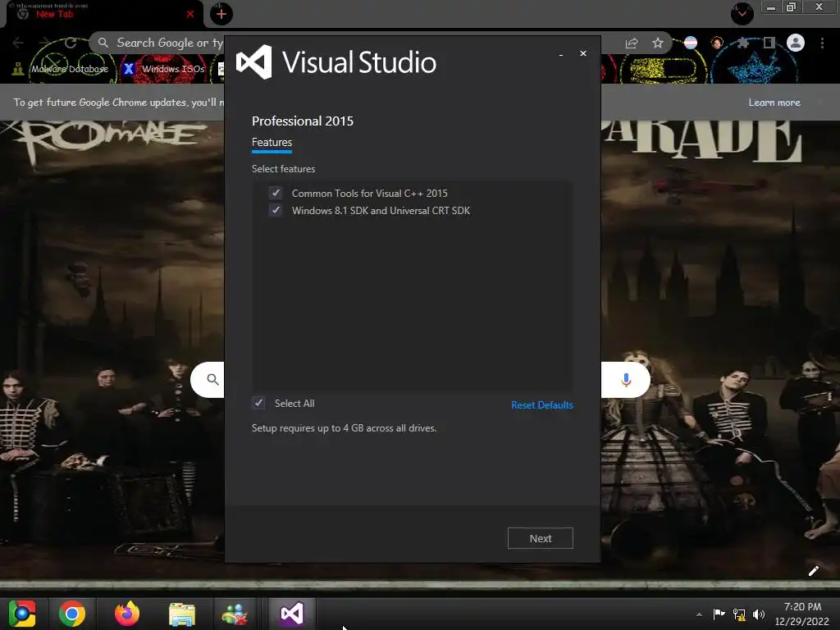Show hidden system tray icons

[699, 614]
